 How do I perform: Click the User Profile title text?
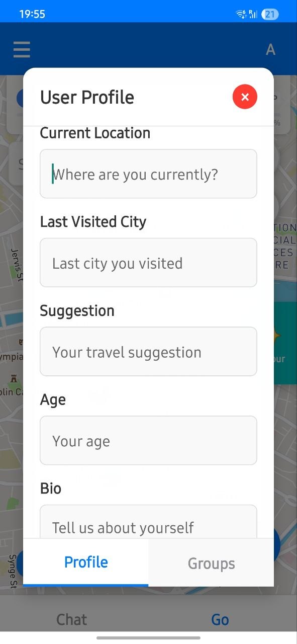(87, 97)
